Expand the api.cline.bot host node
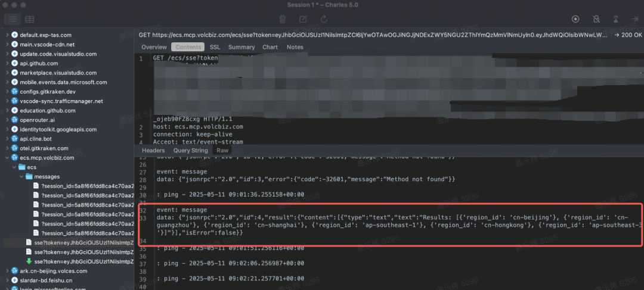 [7, 139]
